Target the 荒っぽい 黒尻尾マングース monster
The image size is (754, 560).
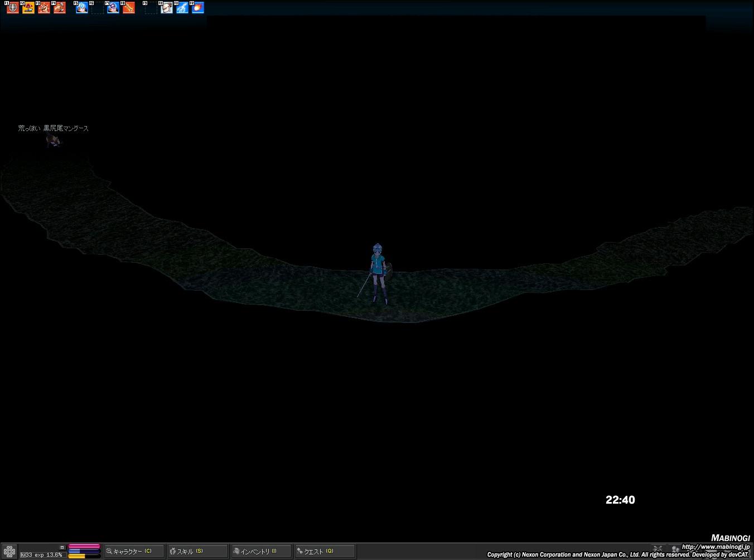pos(53,139)
